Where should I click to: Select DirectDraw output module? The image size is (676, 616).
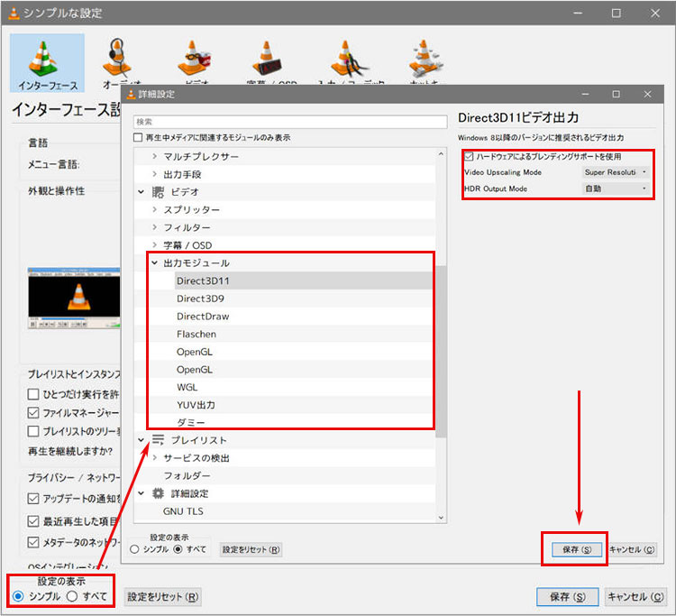click(x=203, y=317)
